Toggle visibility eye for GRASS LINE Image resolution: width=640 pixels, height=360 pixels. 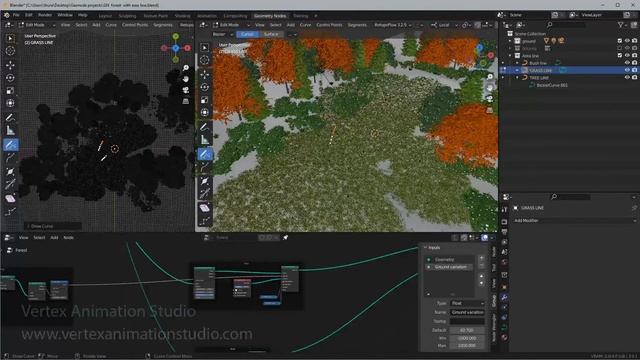[x=627, y=70]
